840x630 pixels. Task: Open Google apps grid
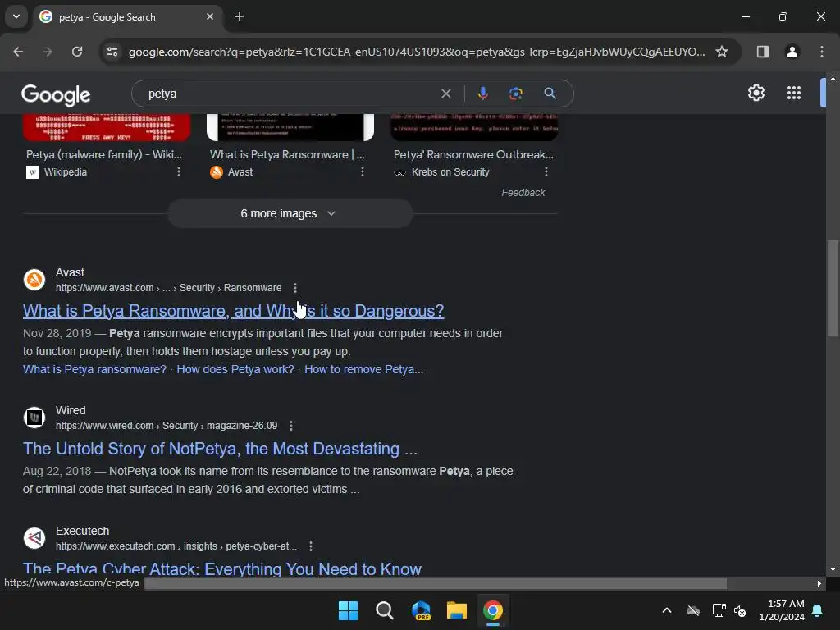point(793,93)
